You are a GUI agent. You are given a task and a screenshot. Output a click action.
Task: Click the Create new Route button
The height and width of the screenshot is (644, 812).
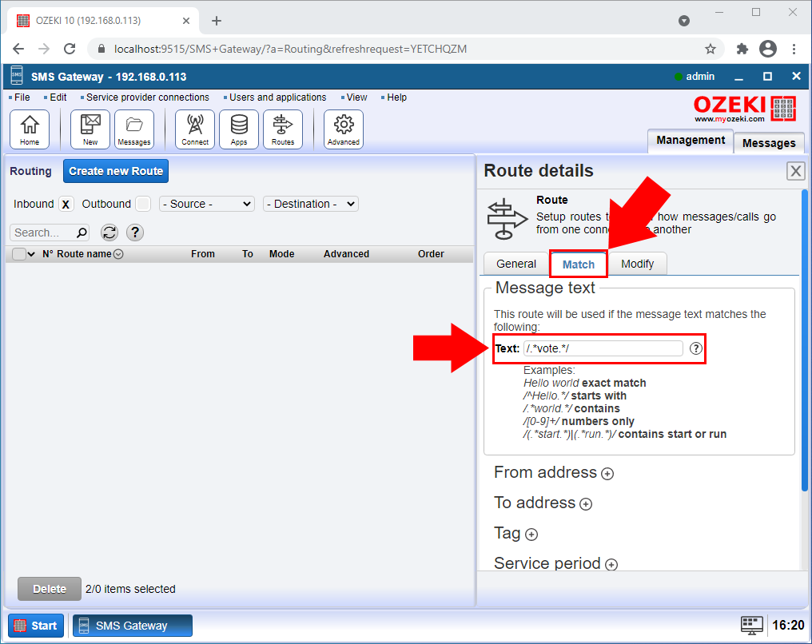[x=116, y=171]
